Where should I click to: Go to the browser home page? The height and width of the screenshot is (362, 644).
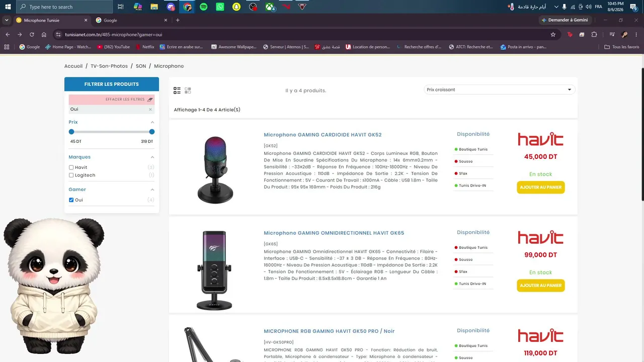[x=44, y=35]
